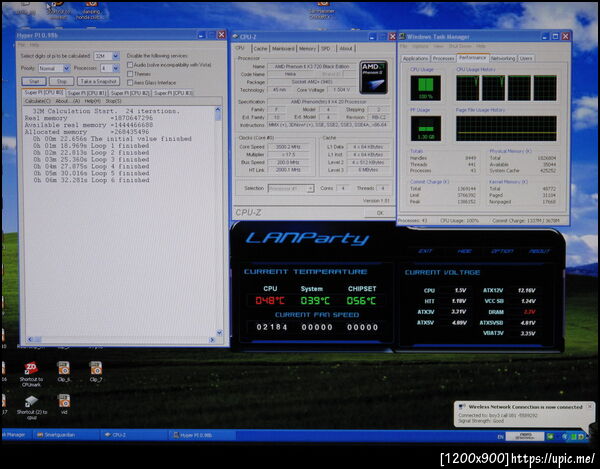The width and height of the screenshot is (600, 469).
Task: Click the Super PI horizontal scroll-left arrow
Action: 30,340
